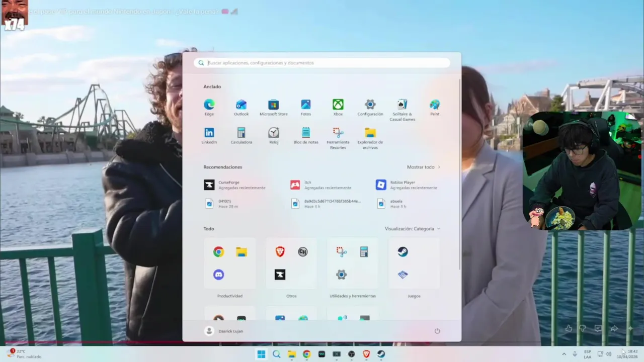The width and height of the screenshot is (644, 362).
Task: Open the itch recommended app
Action: [321, 185]
